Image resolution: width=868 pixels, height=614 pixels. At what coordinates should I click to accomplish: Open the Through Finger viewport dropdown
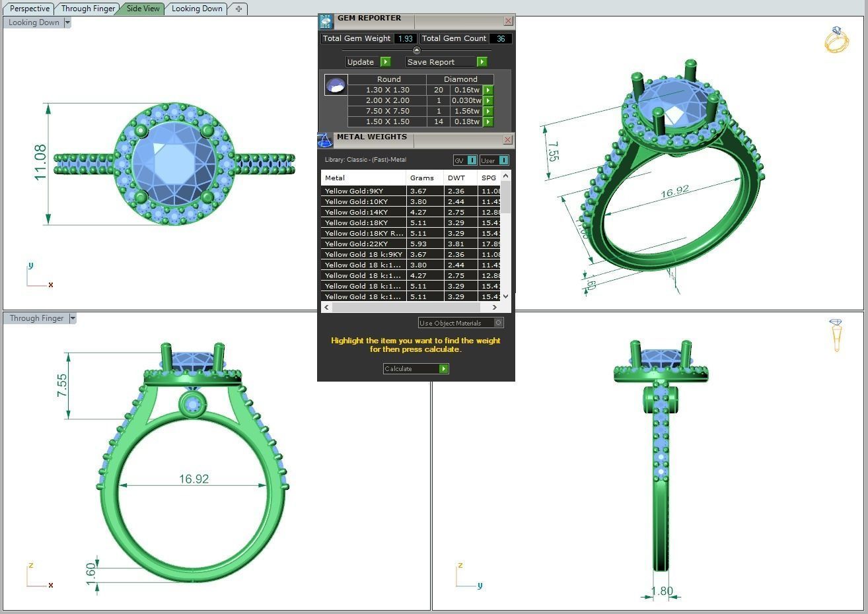73,318
